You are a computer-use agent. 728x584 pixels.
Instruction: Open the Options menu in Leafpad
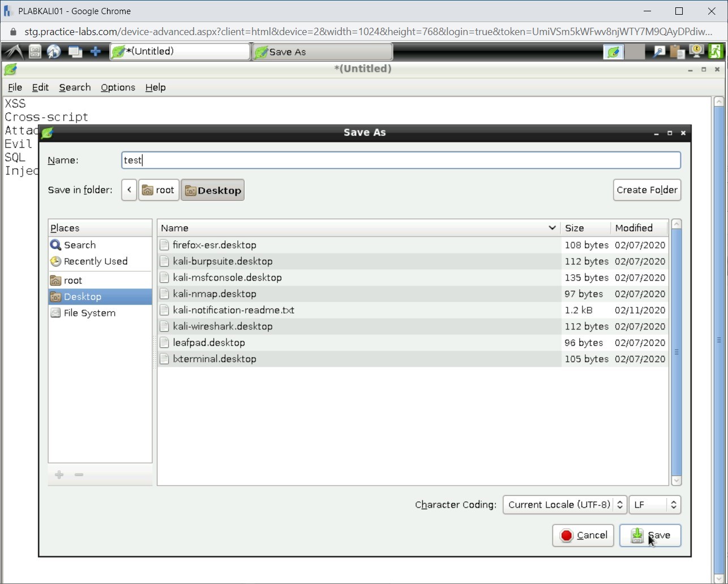click(x=117, y=88)
